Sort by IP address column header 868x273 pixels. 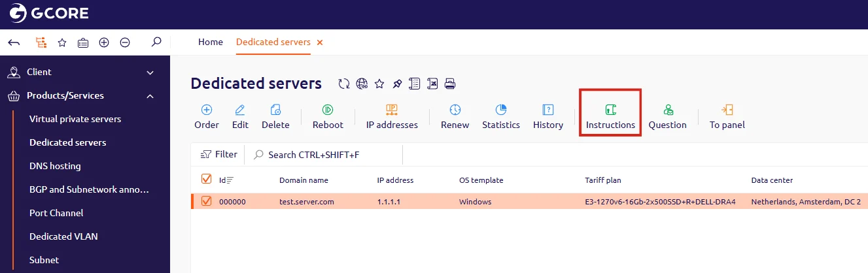point(395,180)
